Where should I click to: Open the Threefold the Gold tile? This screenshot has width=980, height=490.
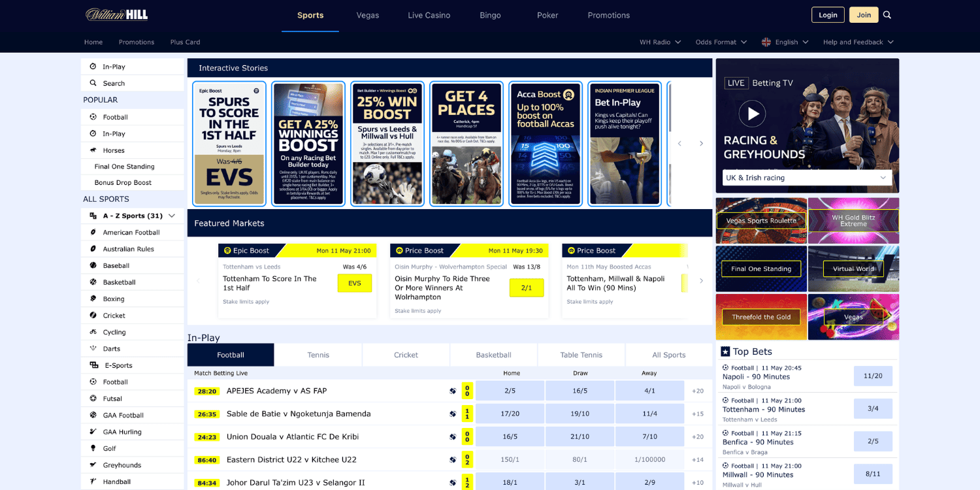click(761, 317)
